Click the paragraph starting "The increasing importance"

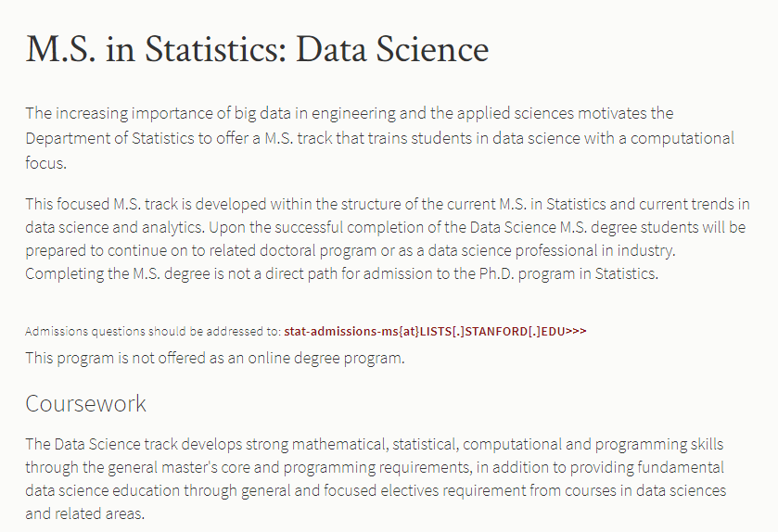[x=380, y=138]
